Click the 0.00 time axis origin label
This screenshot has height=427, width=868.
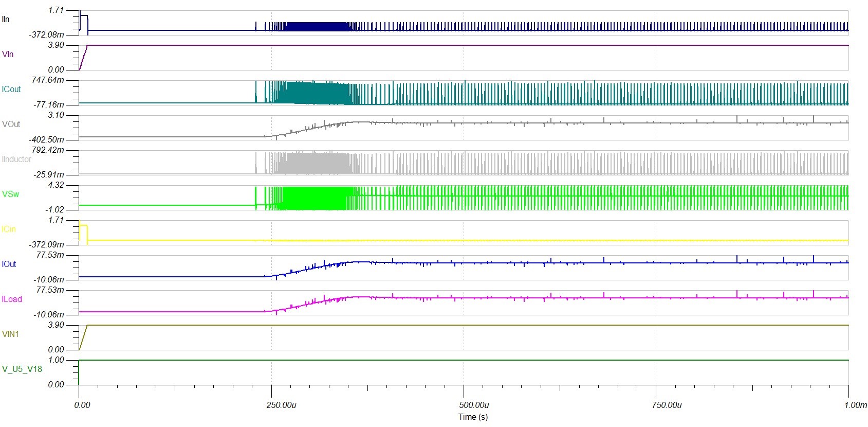(x=82, y=405)
